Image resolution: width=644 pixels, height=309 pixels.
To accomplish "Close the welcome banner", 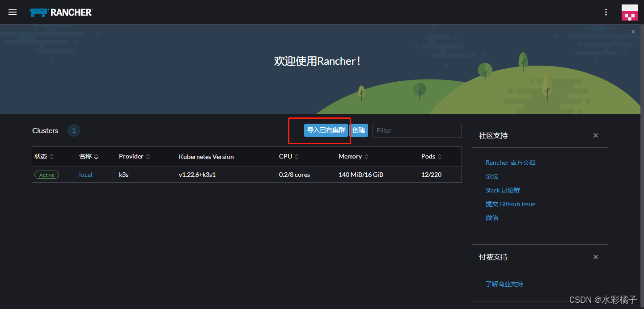I will click(x=633, y=32).
